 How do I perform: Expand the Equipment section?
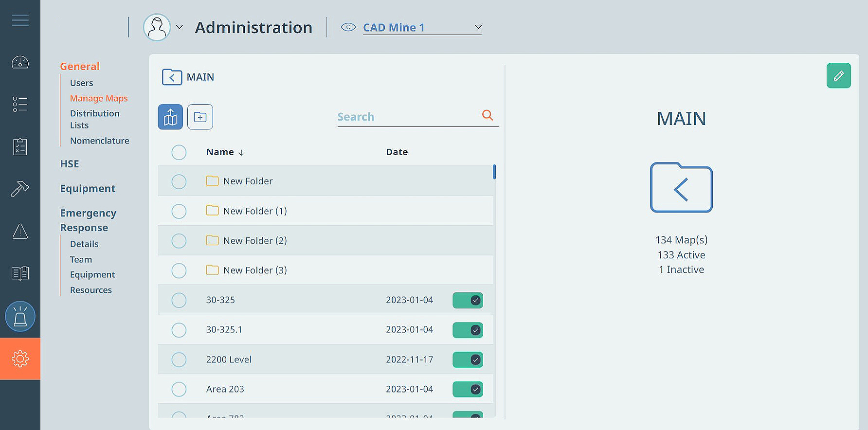(88, 188)
